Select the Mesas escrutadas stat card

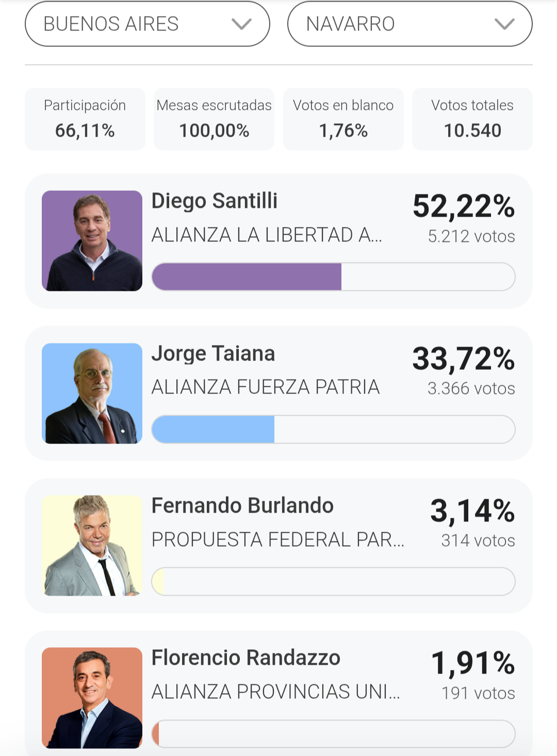[214, 119]
